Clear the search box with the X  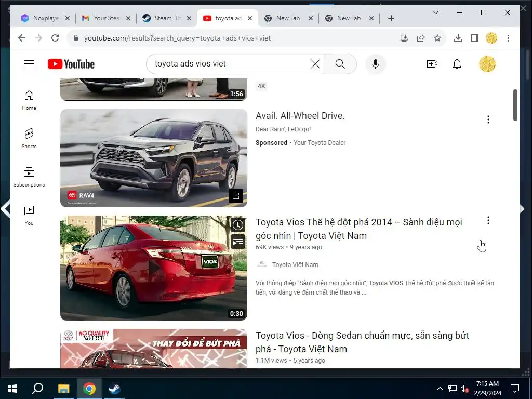pos(315,64)
